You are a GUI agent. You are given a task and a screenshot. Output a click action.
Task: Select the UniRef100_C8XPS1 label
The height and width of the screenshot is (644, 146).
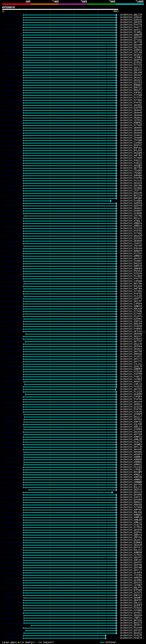point(131,244)
